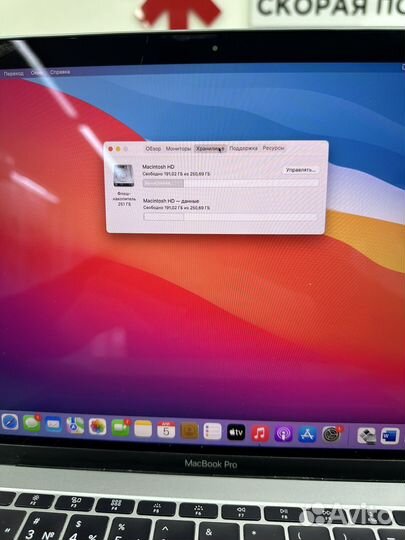Minimize the storage window with yellow button
Screen dimensions: 405x540
coord(118,149)
